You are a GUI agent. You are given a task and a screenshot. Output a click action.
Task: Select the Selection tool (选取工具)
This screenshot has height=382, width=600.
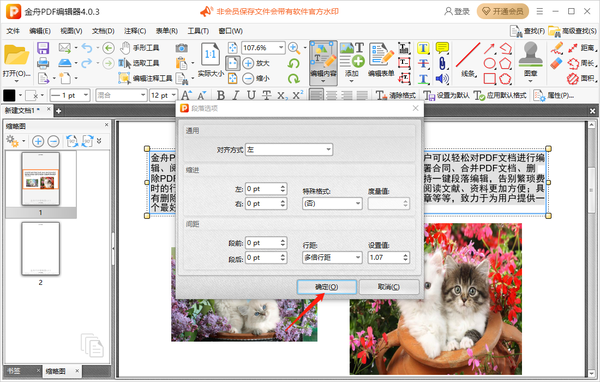[139, 63]
